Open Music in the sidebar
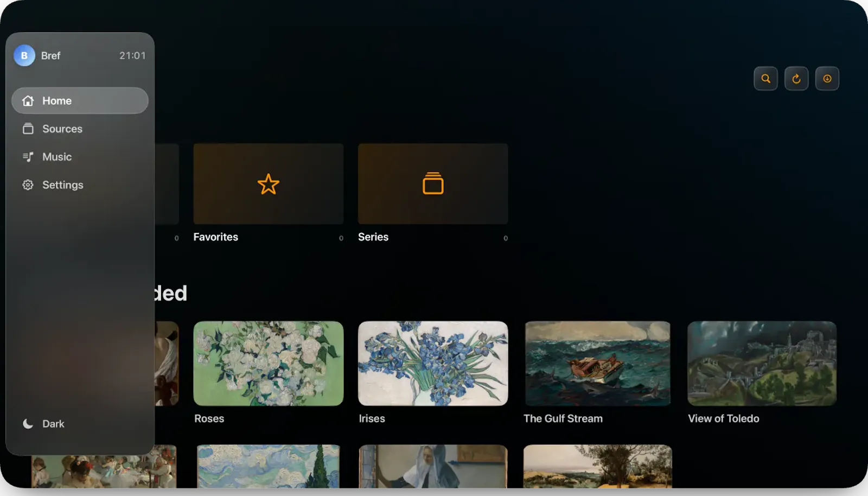 coord(80,157)
